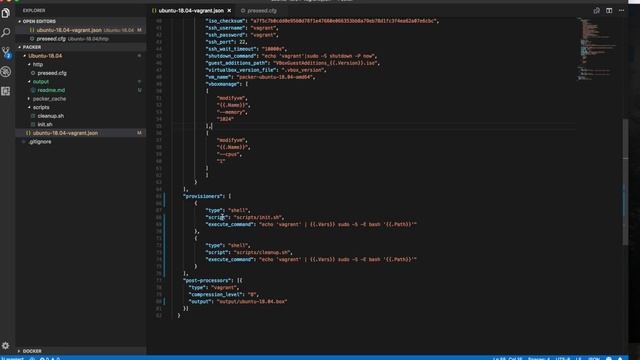Open preseed.cfg under Open Editors

point(81,39)
